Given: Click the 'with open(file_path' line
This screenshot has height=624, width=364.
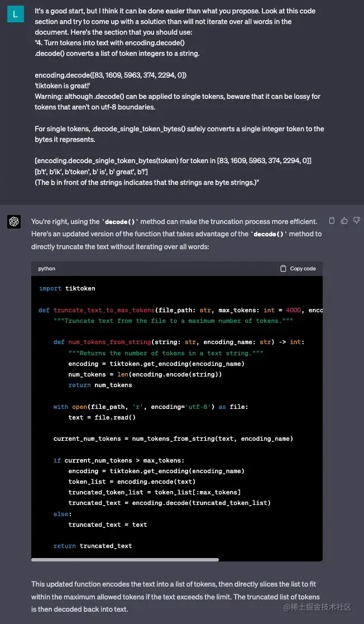Looking at the screenshot, I should [151, 407].
